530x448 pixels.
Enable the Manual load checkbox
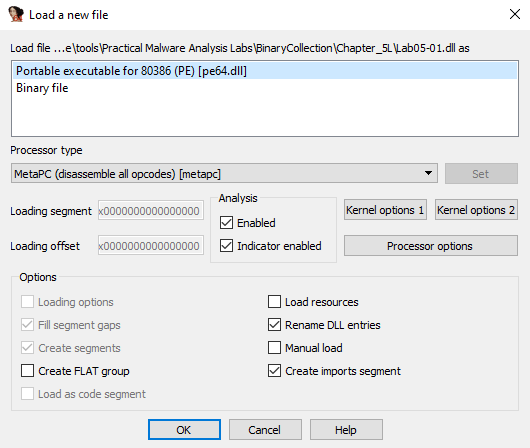point(274,348)
